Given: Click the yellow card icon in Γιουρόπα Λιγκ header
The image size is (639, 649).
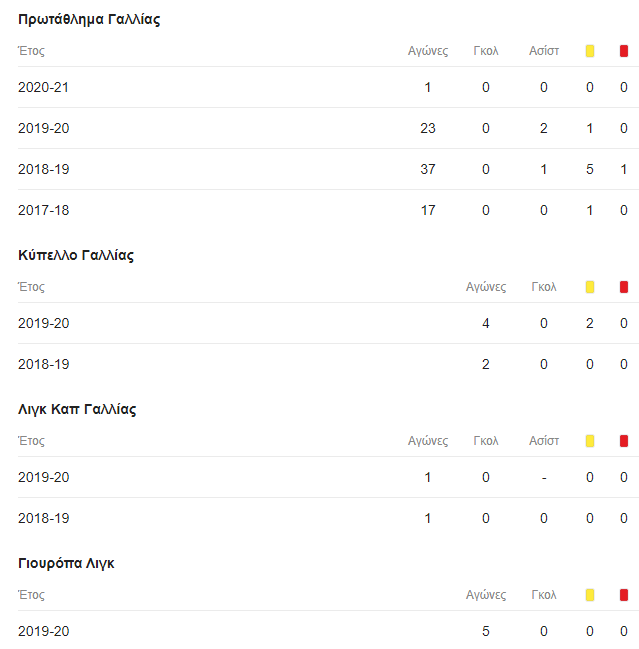Looking at the screenshot, I should point(590,595).
